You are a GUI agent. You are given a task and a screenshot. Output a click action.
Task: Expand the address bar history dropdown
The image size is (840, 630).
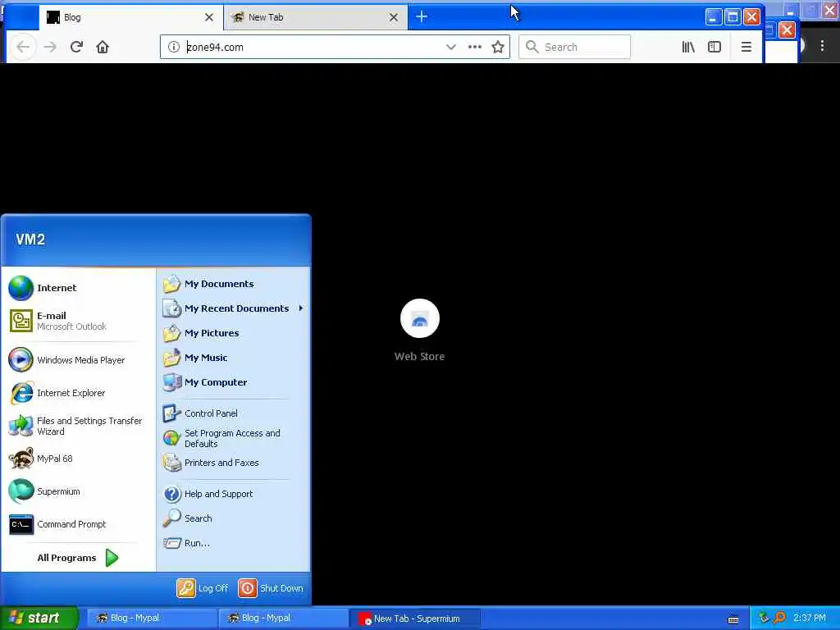click(451, 47)
